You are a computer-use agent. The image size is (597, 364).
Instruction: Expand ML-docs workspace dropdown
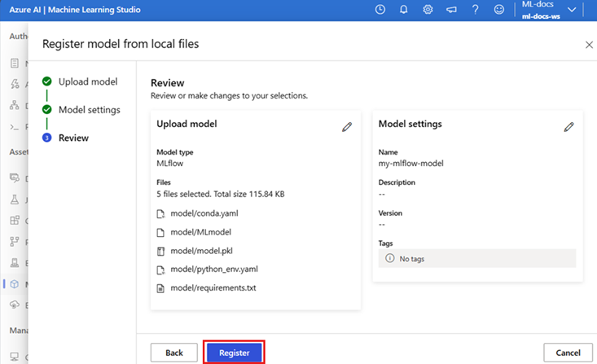572,10
